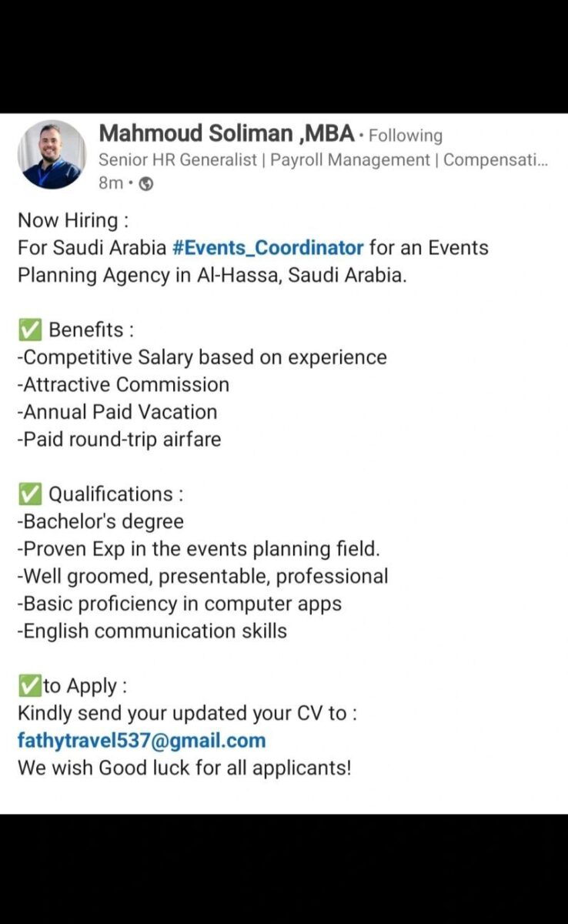The width and height of the screenshot is (568, 924).
Task: Select the 8m post timestamp
Action: pos(111,183)
